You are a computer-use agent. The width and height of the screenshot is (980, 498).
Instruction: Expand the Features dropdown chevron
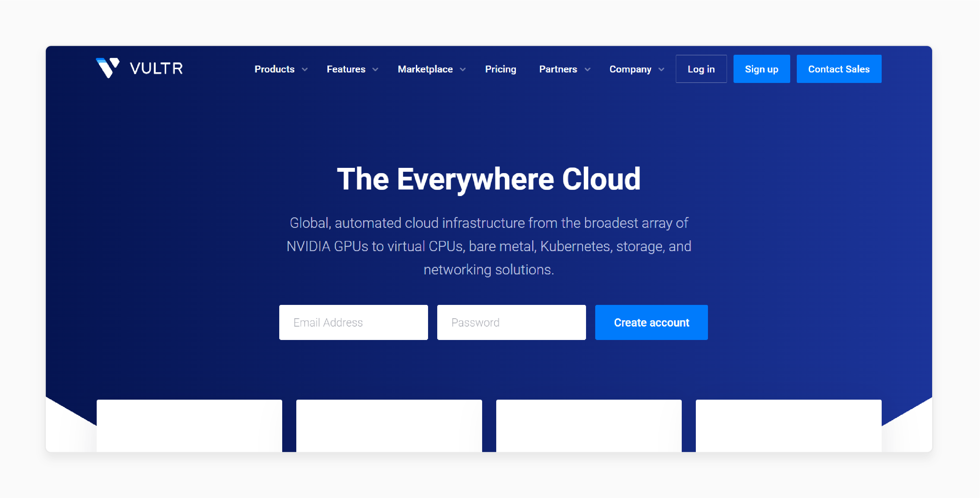375,70
